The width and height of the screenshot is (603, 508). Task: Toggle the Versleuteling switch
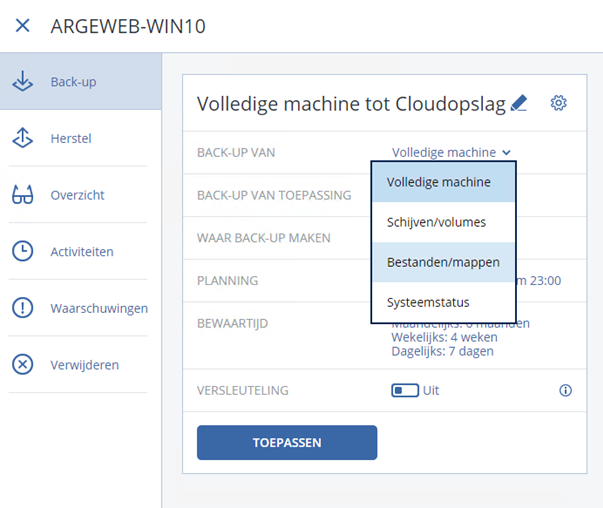tap(405, 390)
